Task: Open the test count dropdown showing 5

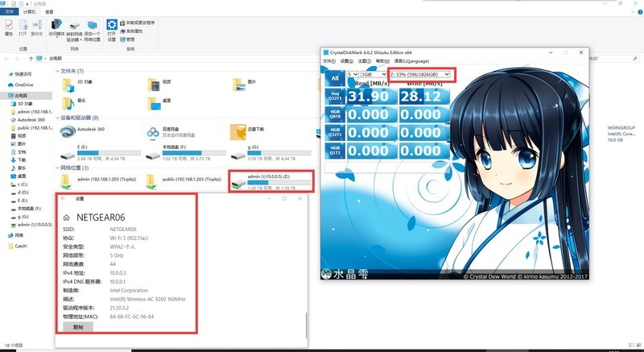Action: point(353,74)
